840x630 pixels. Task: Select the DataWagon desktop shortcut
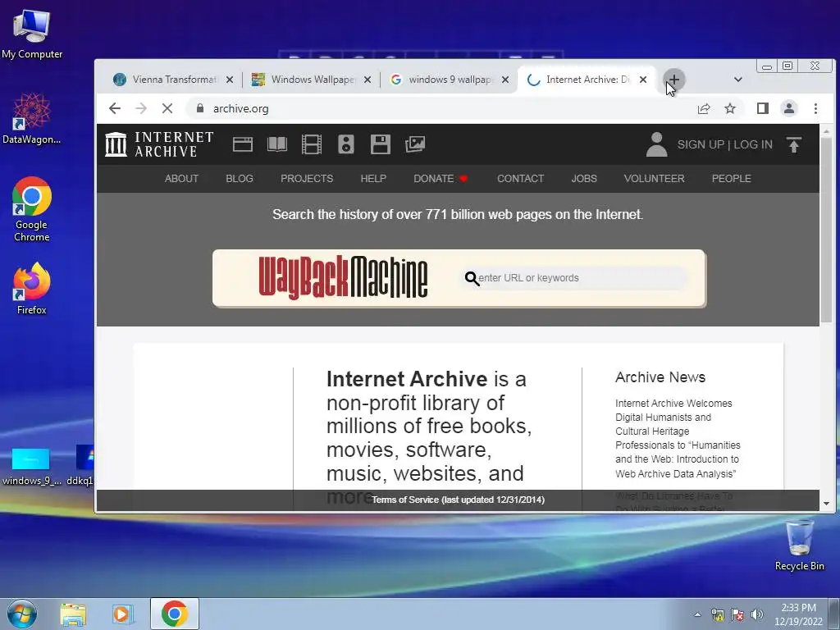(x=32, y=119)
